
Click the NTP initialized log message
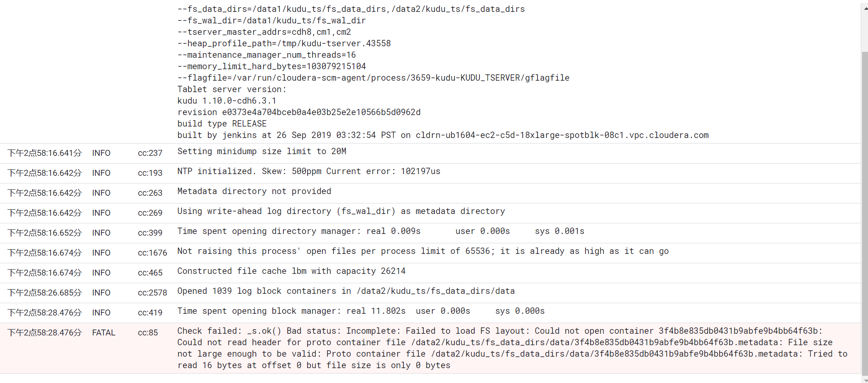coord(308,172)
